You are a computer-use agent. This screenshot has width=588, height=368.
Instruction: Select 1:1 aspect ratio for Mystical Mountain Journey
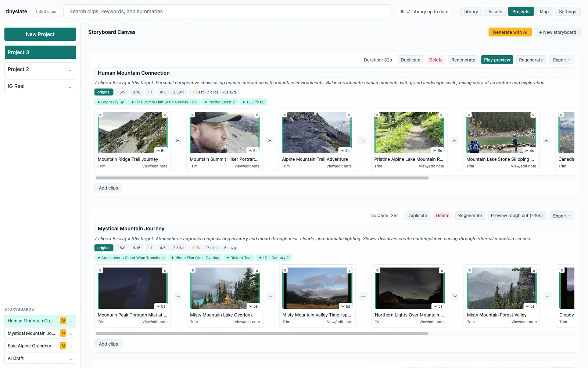tap(150, 248)
